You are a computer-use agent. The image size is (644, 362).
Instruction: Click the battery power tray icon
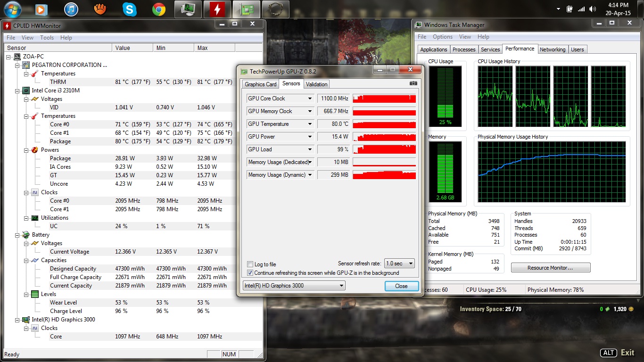point(570,9)
